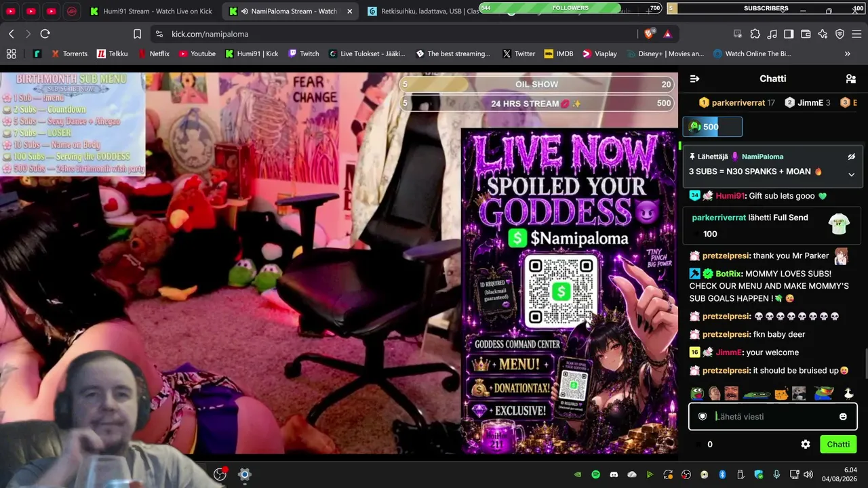Open the Torrents bookmark
The image size is (868, 488).
click(x=68, y=54)
